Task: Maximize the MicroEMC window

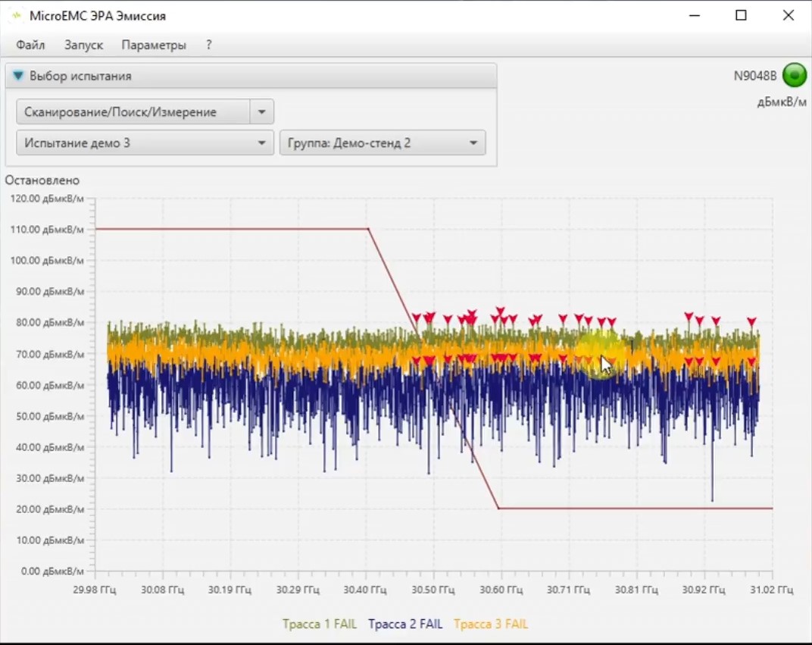Action: point(741,16)
